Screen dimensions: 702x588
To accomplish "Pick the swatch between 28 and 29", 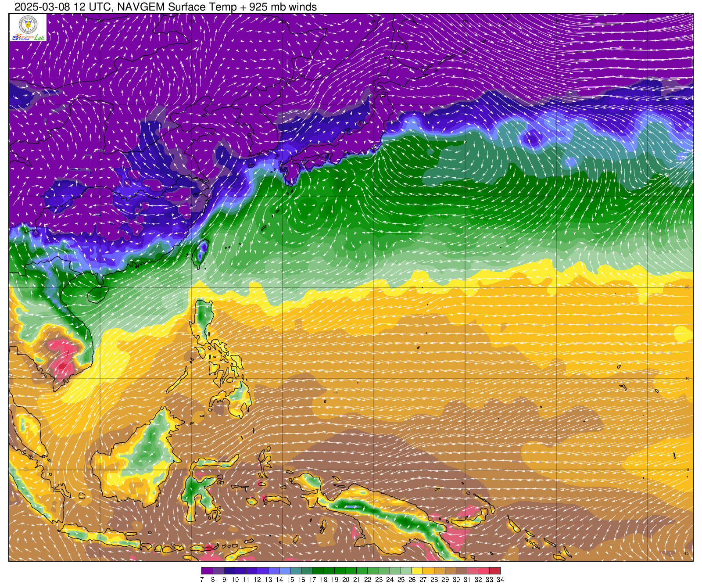I will click(x=440, y=571).
